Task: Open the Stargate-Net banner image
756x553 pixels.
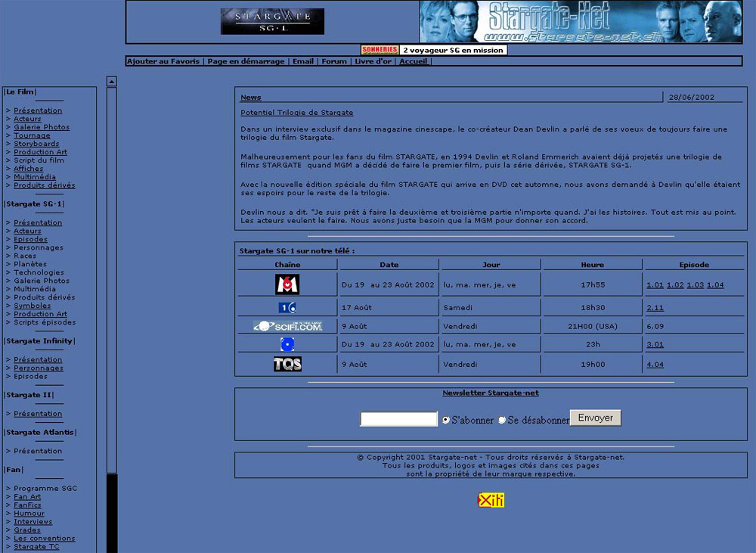Action: [x=581, y=22]
